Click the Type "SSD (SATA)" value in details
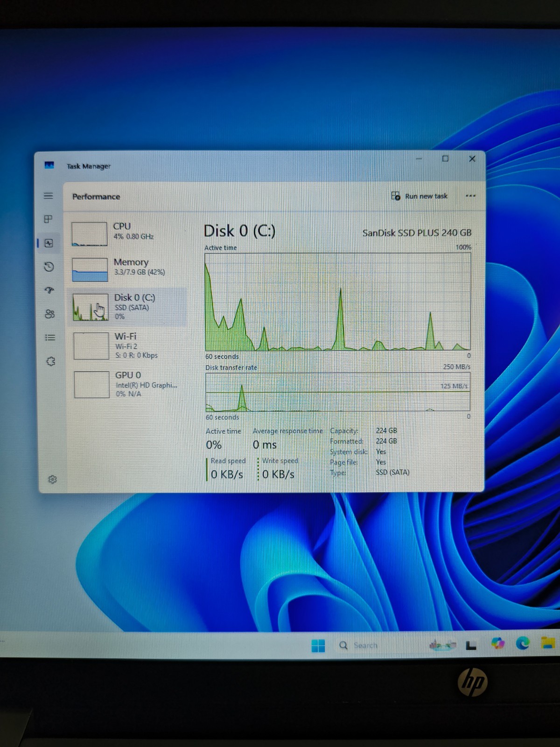This screenshot has width=560, height=747. [x=392, y=472]
